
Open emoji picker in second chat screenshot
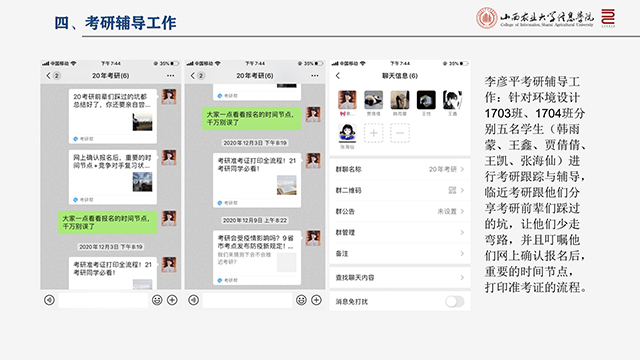(301, 300)
